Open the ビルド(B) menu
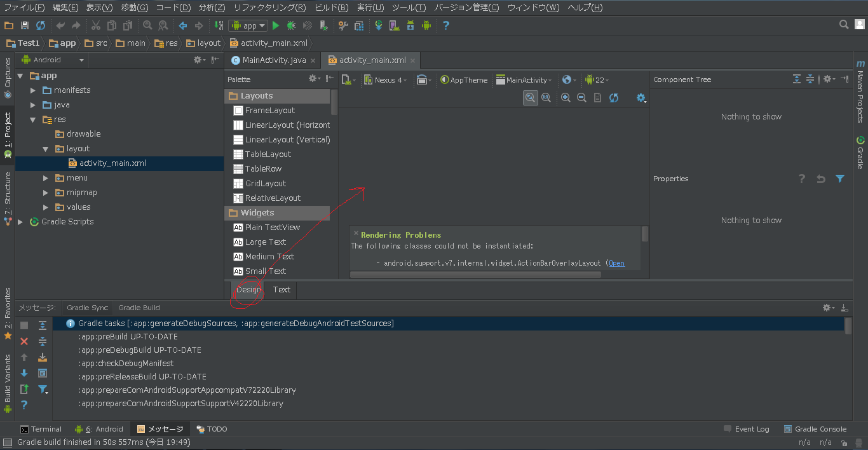The image size is (868, 450). tap(332, 8)
